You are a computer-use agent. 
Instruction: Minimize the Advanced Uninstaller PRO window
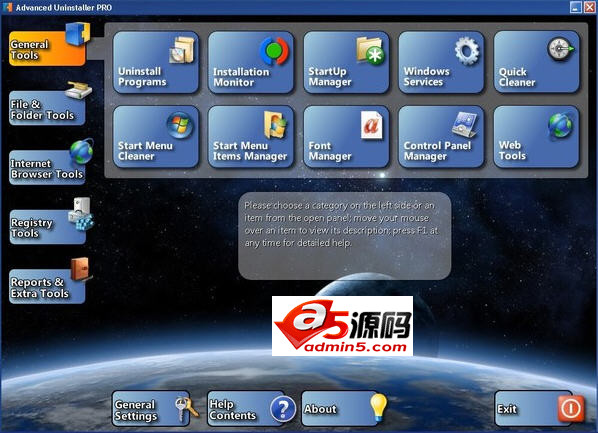click(575, 7)
